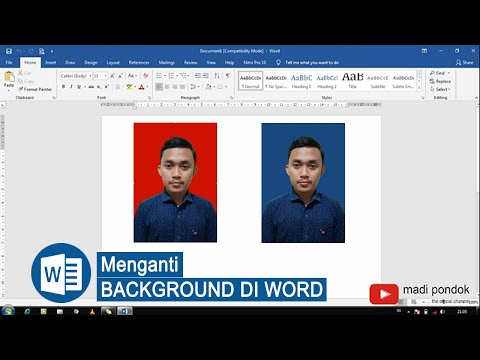Open the Mailings tab

point(166,62)
